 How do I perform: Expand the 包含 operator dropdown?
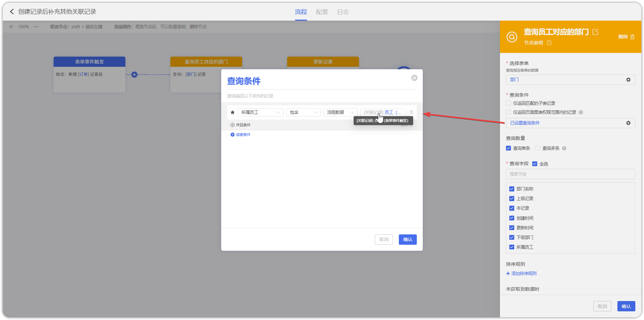[x=303, y=113]
